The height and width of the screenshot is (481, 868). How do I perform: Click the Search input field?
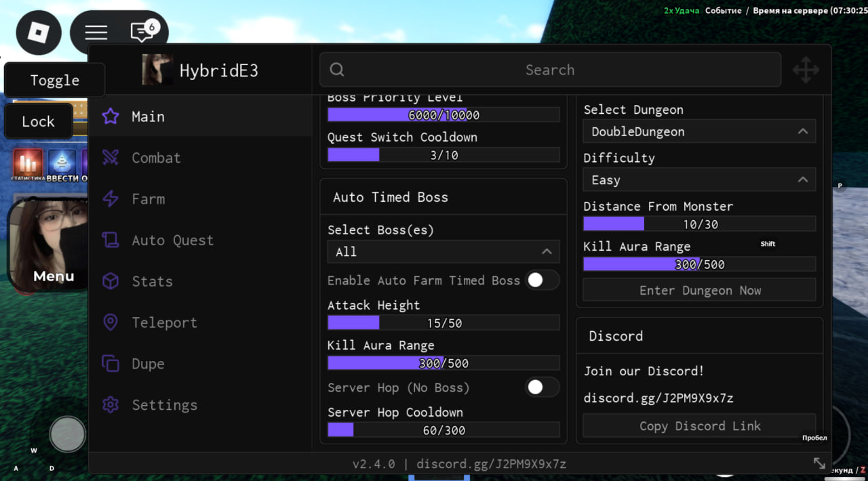(x=550, y=70)
